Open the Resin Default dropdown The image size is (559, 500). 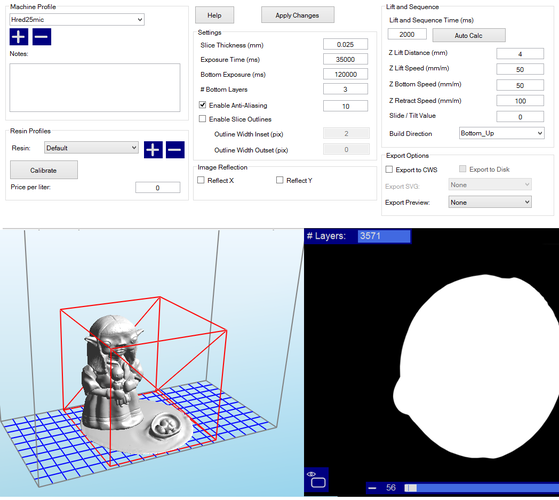click(x=91, y=148)
